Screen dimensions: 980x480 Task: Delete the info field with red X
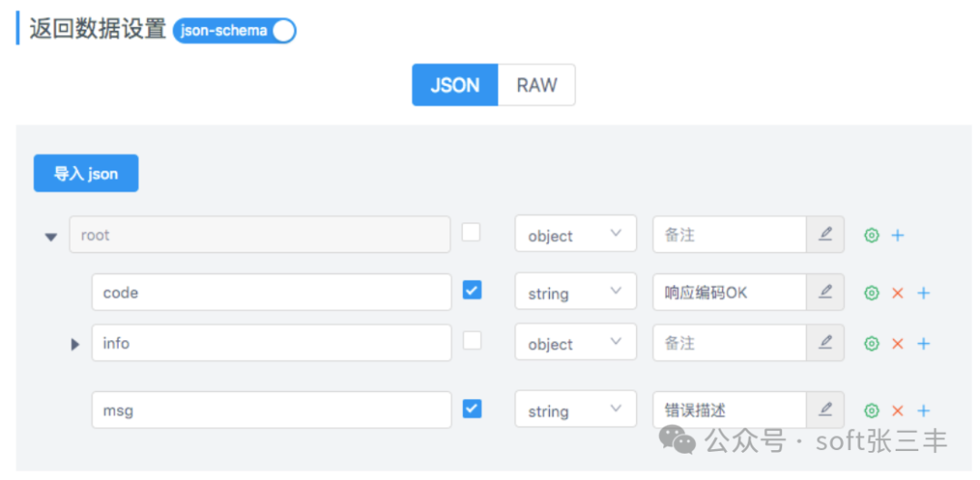pos(897,343)
